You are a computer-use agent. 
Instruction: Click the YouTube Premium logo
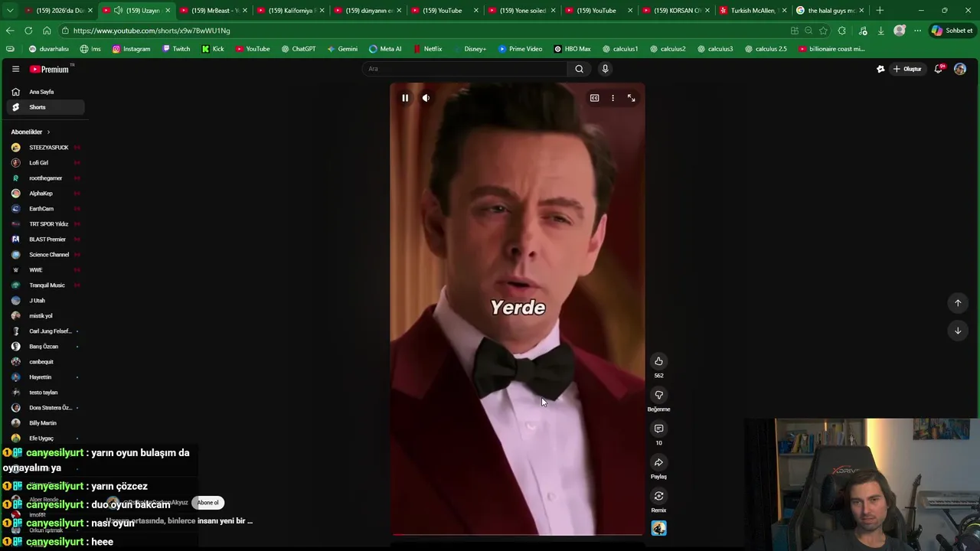[x=50, y=69]
